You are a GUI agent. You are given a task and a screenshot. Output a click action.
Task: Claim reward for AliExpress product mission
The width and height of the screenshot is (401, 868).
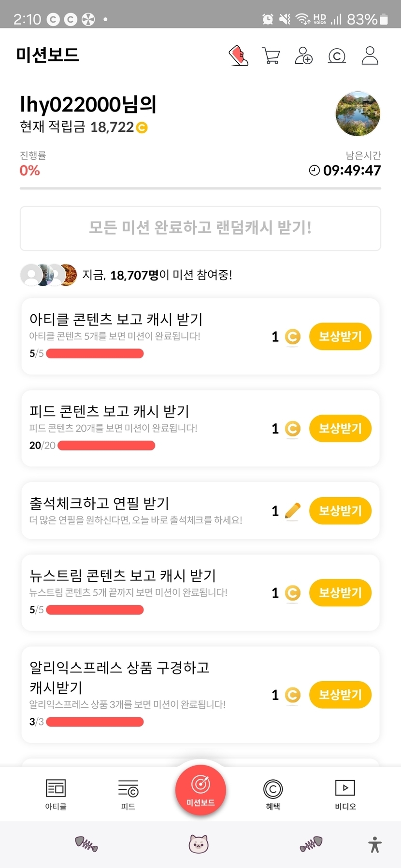coord(340,695)
